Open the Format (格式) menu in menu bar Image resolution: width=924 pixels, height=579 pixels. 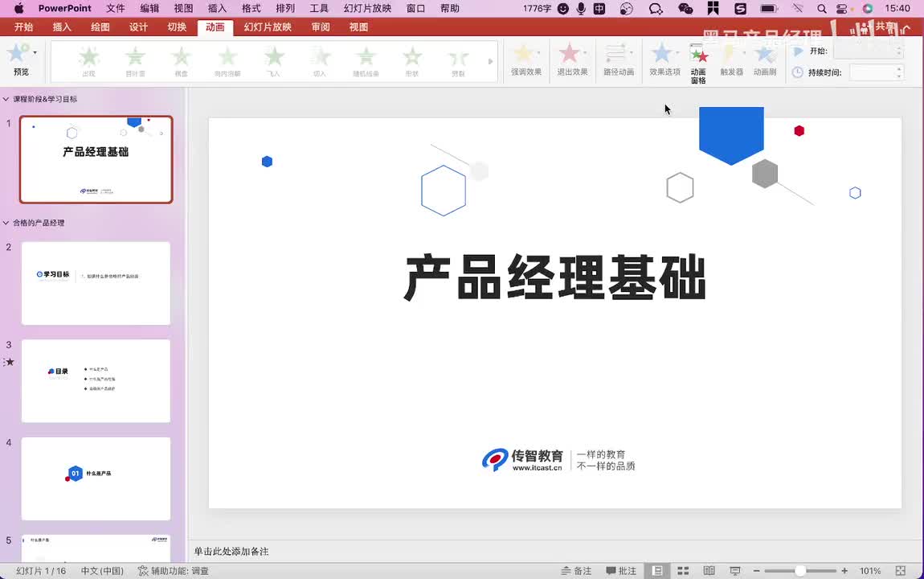point(251,8)
